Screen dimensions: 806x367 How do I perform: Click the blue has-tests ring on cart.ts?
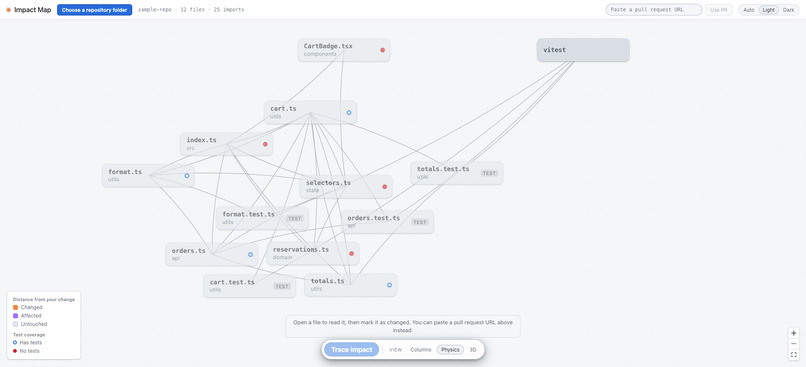tap(349, 113)
